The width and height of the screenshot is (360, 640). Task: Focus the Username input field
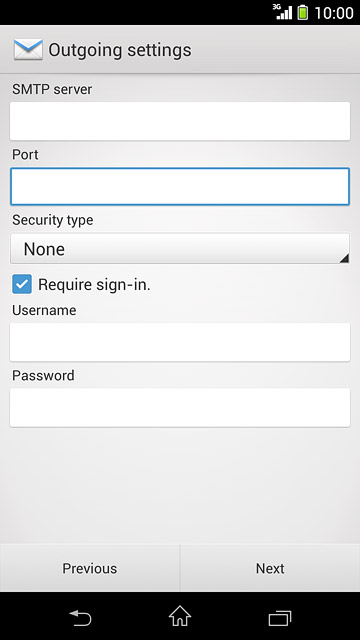180,342
